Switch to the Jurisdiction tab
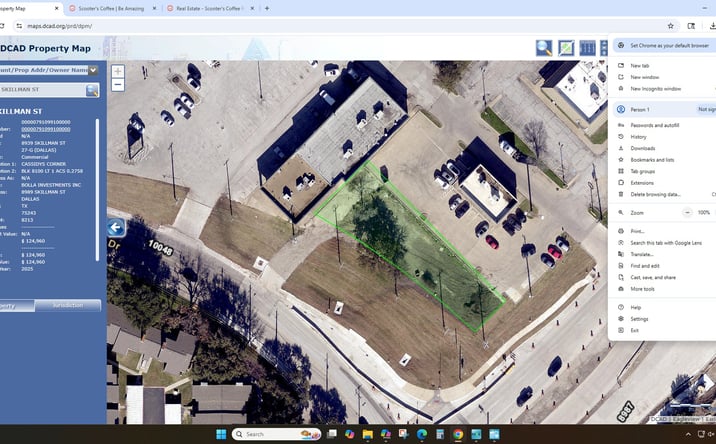The width and height of the screenshot is (716, 444). click(68, 305)
